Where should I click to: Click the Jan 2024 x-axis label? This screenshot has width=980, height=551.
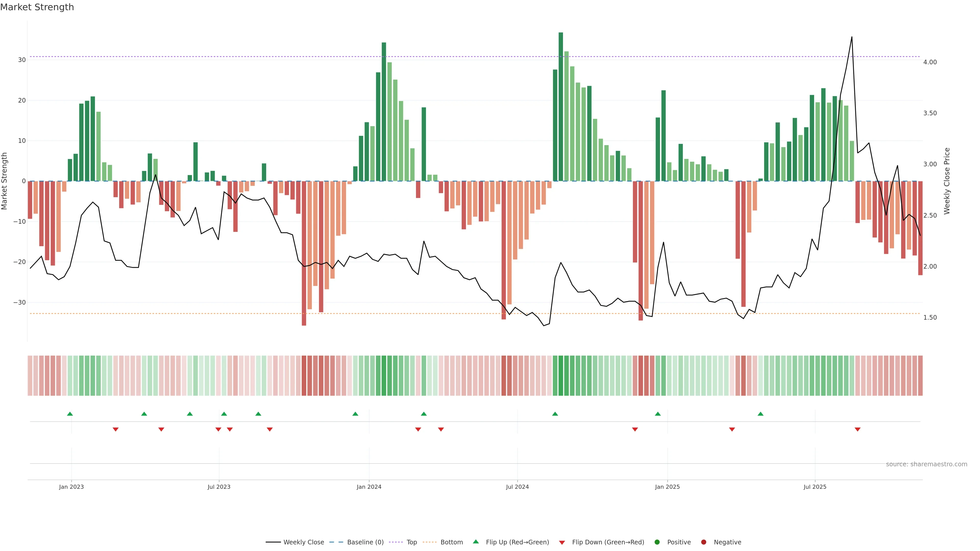[x=369, y=487]
